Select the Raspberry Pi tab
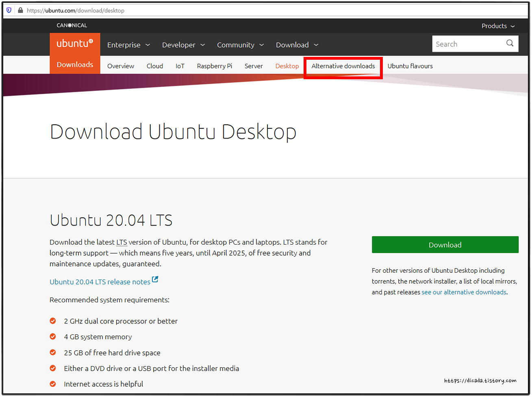The height and width of the screenshot is (397, 532). click(215, 66)
